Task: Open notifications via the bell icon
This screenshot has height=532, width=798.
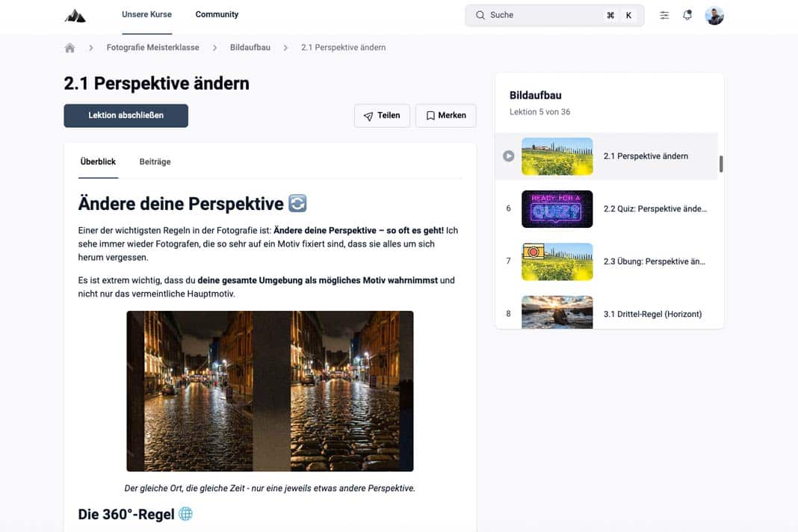Action: tap(687, 14)
